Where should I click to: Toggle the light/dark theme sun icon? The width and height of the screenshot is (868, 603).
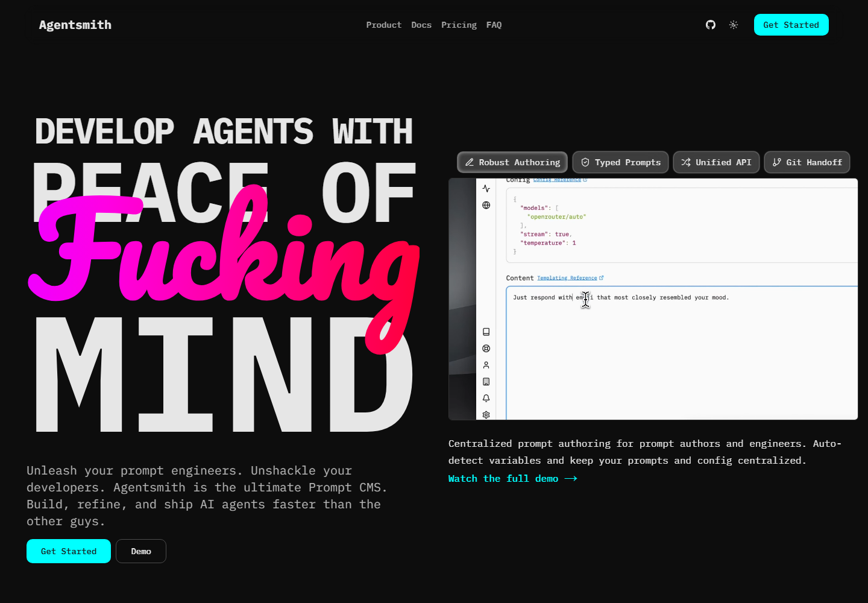[x=734, y=25]
